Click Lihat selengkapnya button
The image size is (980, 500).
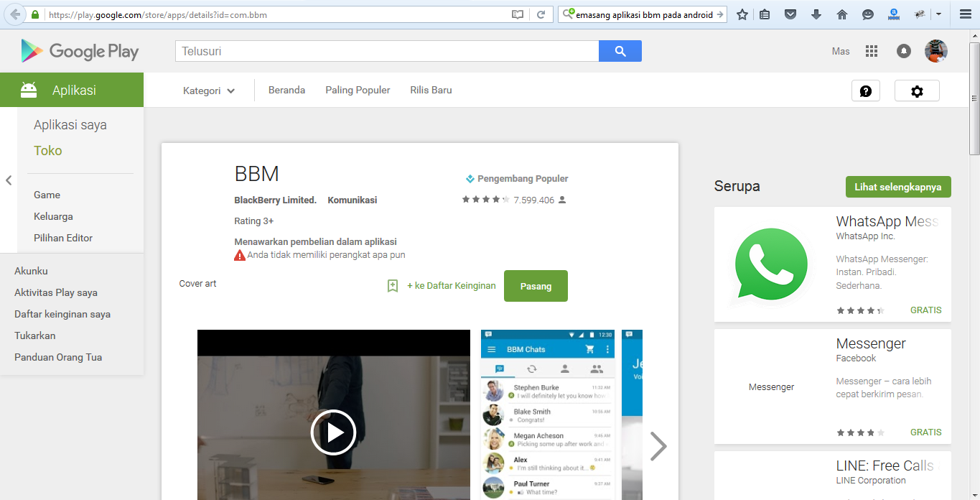point(898,187)
